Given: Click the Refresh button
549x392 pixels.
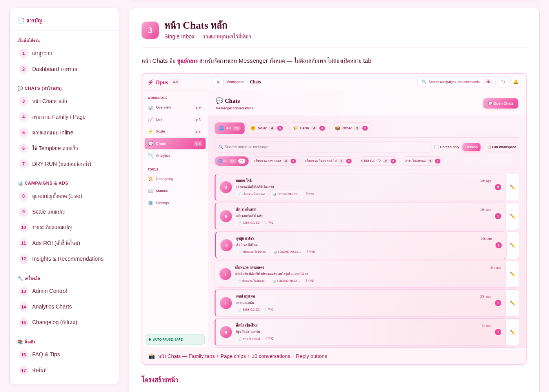Looking at the screenshot, I should coord(471,147).
